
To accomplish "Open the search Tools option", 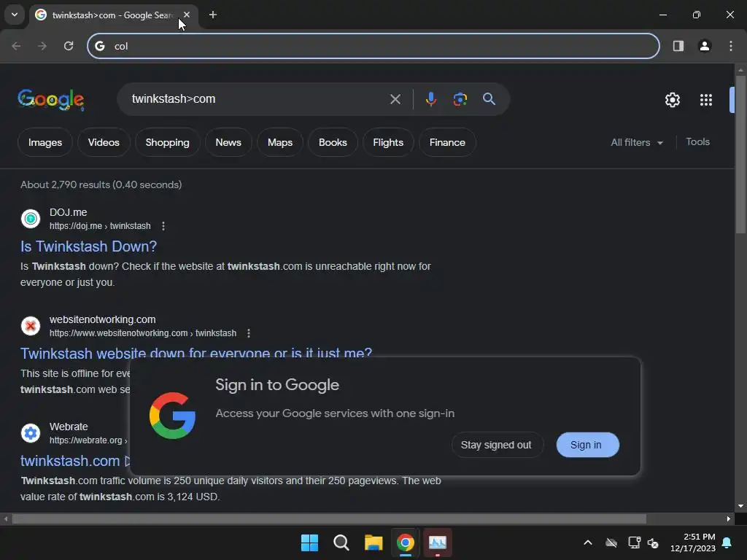I will point(697,142).
